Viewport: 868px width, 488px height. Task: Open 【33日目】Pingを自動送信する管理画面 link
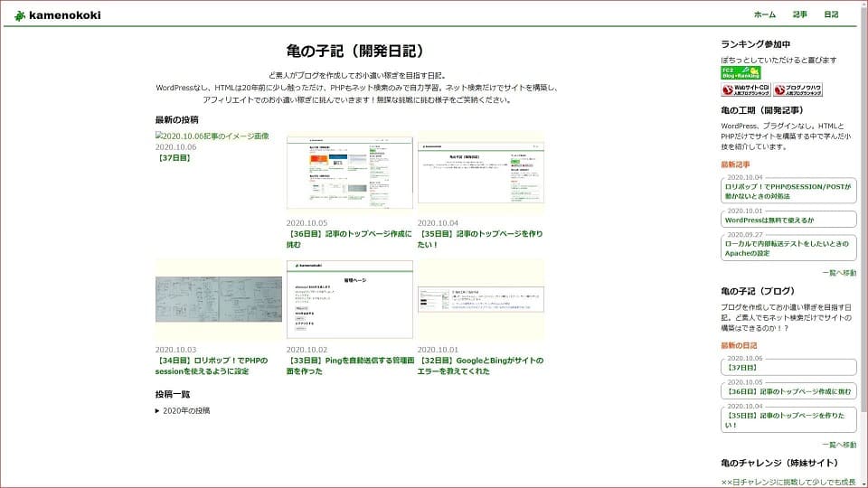pos(350,366)
